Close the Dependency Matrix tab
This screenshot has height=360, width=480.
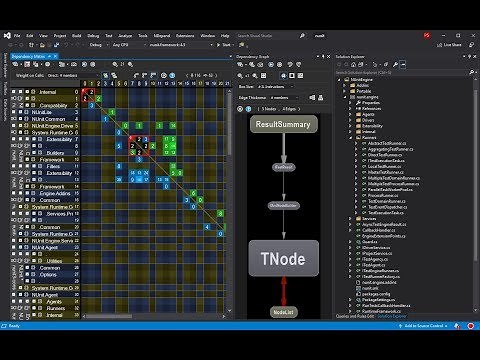coord(55,56)
